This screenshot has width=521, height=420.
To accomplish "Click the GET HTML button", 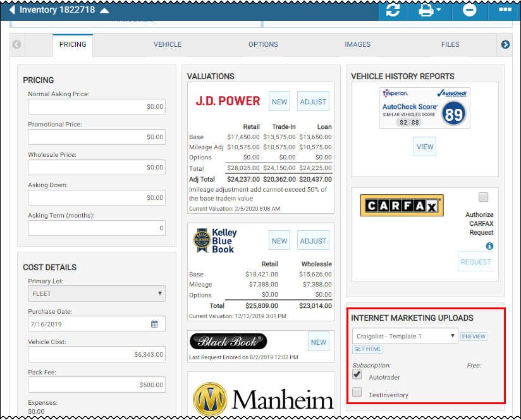I will [x=367, y=350].
